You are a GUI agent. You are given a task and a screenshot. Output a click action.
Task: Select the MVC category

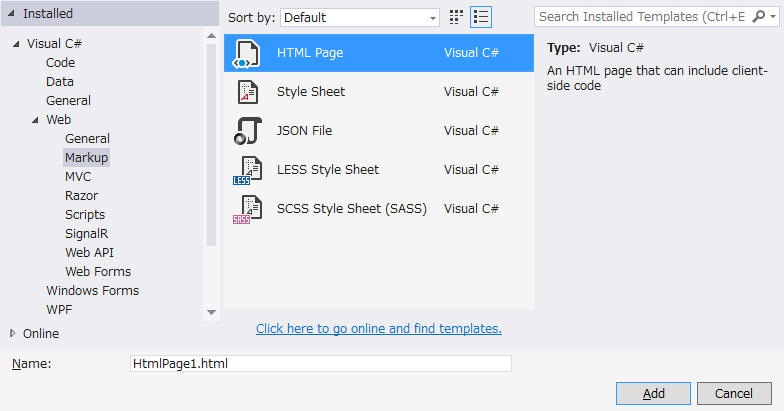click(78, 176)
